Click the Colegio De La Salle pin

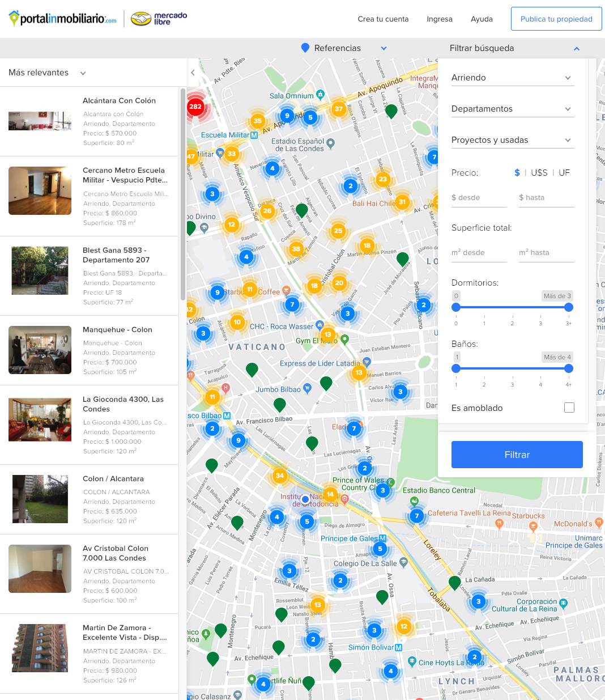(x=403, y=562)
